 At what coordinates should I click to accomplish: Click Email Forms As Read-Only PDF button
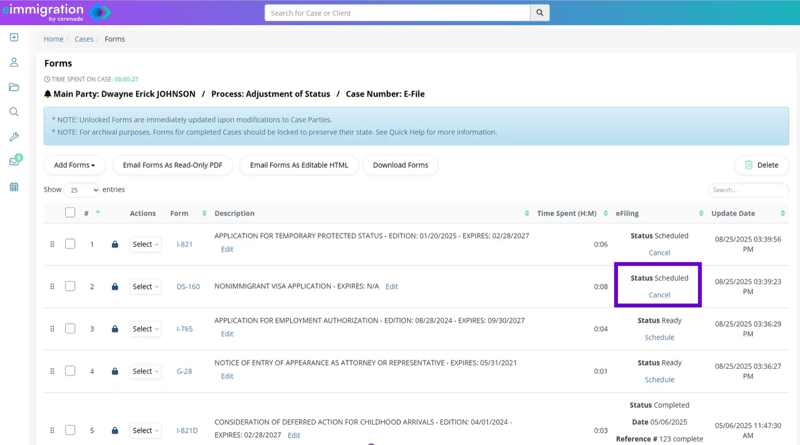[172, 165]
